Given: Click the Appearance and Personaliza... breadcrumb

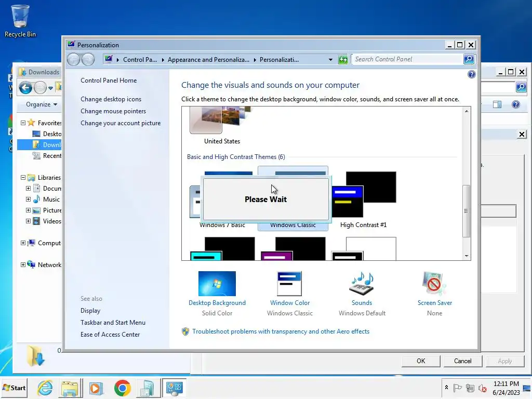Looking at the screenshot, I should (208, 60).
